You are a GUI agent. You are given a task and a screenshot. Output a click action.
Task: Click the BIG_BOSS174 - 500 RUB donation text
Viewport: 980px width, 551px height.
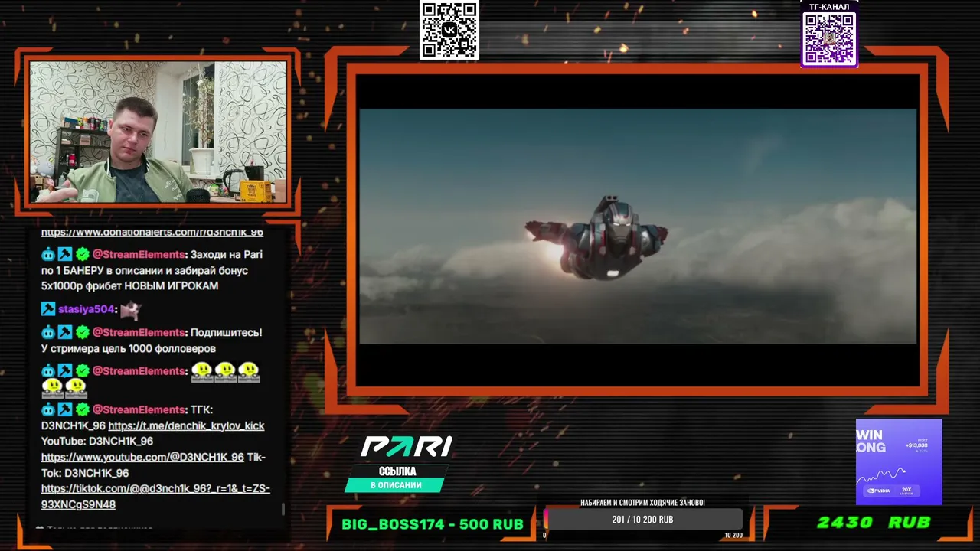[x=433, y=524]
